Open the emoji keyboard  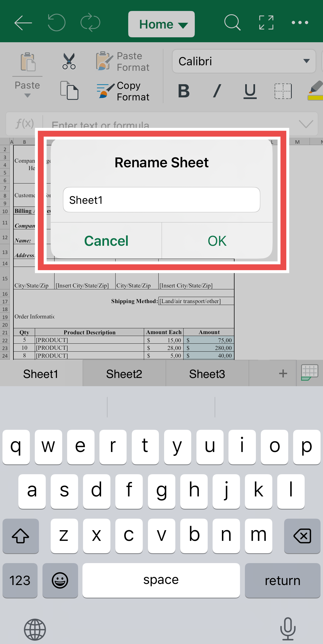tap(60, 580)
